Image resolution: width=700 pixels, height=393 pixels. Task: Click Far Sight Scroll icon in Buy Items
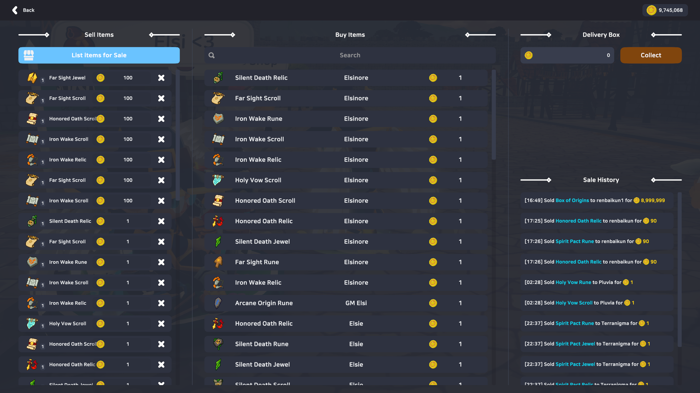click(218, 98)
